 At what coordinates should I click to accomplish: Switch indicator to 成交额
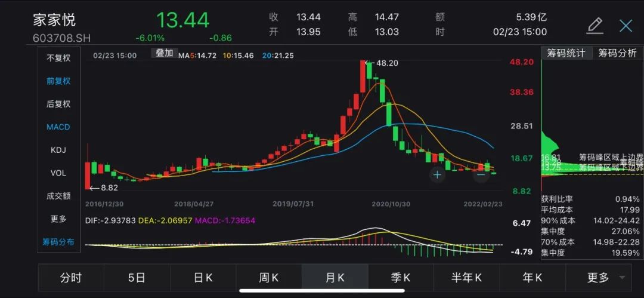click(x=58, y=196)
